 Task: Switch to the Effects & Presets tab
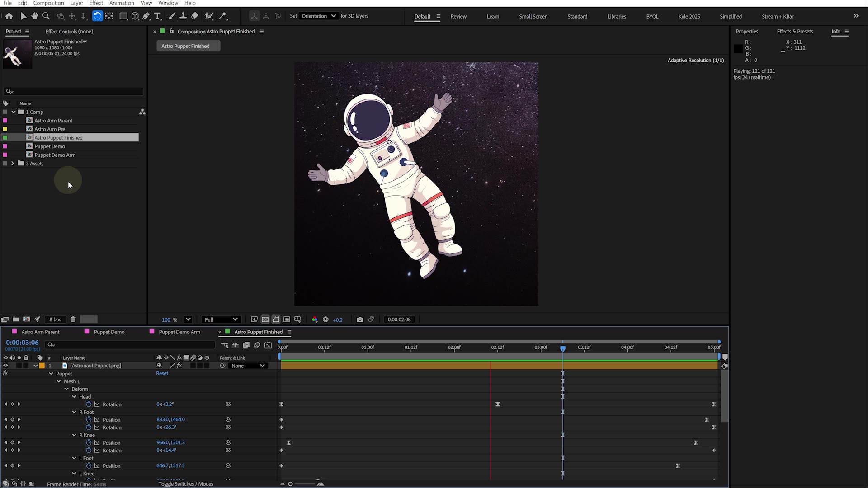[795, 32]
